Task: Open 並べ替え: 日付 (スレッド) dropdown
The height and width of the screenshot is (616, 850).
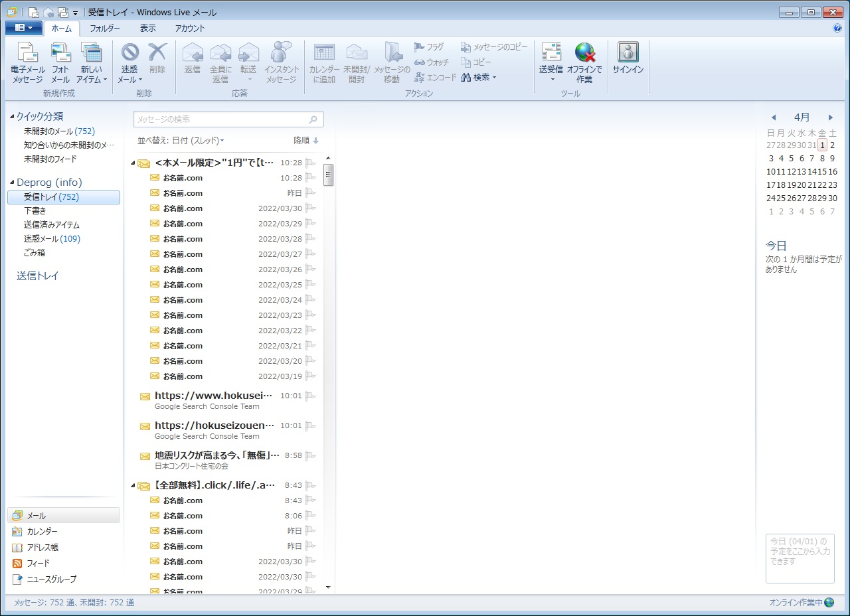Action: point(181,141)
